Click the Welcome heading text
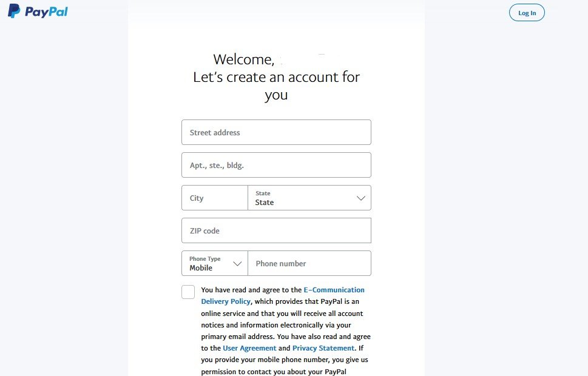588x376 pixels. tap(243, 59)
